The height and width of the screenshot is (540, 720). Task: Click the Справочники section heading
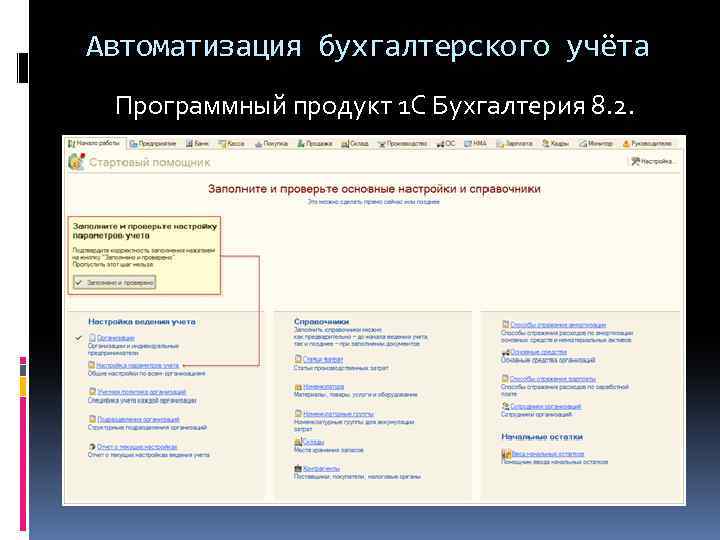(x=321, y=322)
